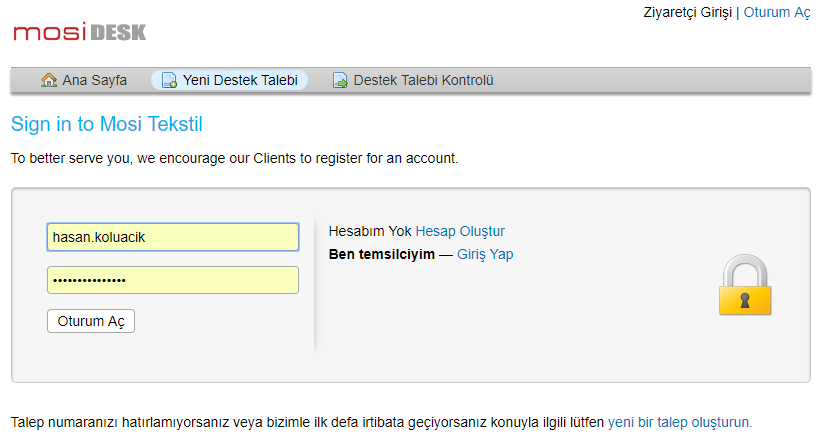
Task: Submit the form with the Oturum Aç button
Action: (91, 321)
